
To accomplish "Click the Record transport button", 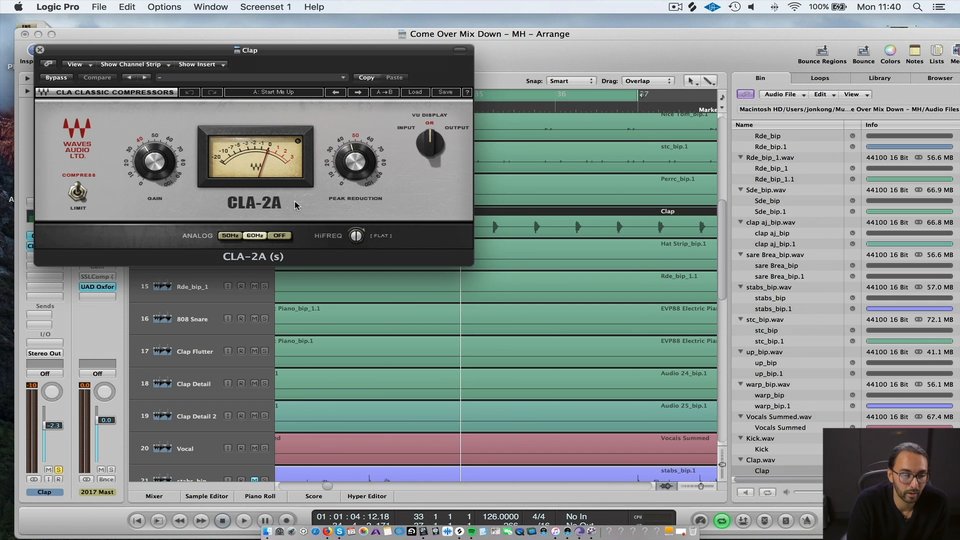I will [x=287, y=520].
